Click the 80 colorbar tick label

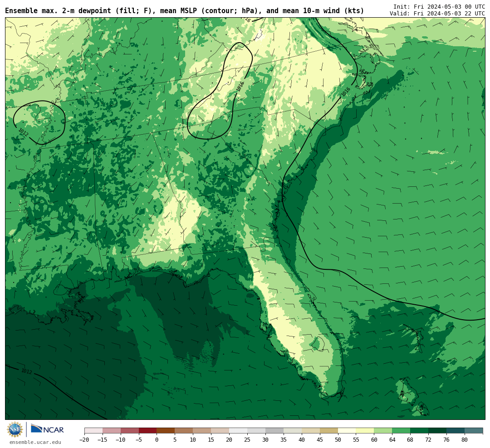coord(465,439)
